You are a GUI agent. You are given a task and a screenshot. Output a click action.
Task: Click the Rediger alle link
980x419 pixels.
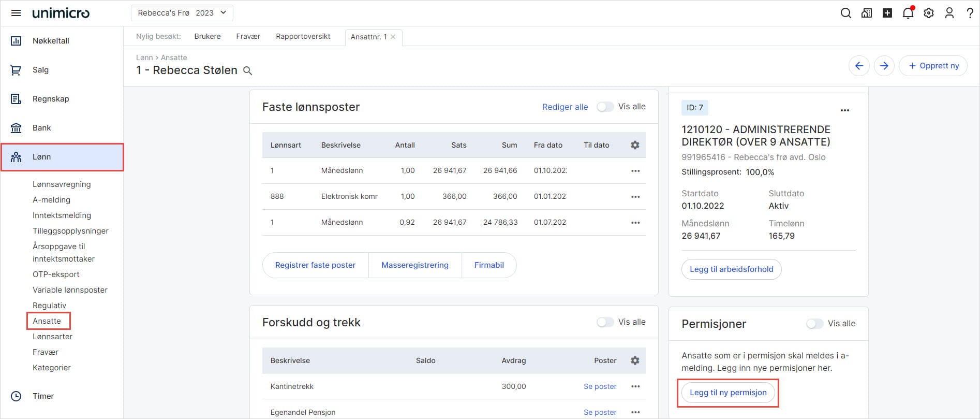pyautogui.click(x=565, y=107)
